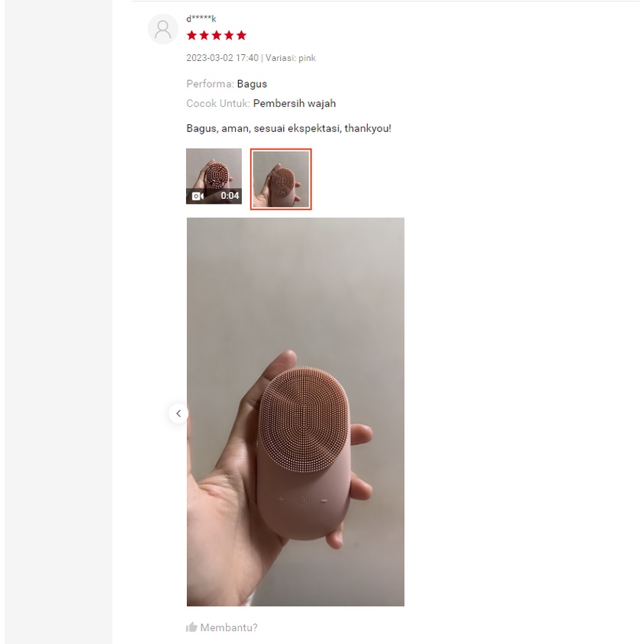
Task: Click the second red rating star
Action: click(204, 35)
